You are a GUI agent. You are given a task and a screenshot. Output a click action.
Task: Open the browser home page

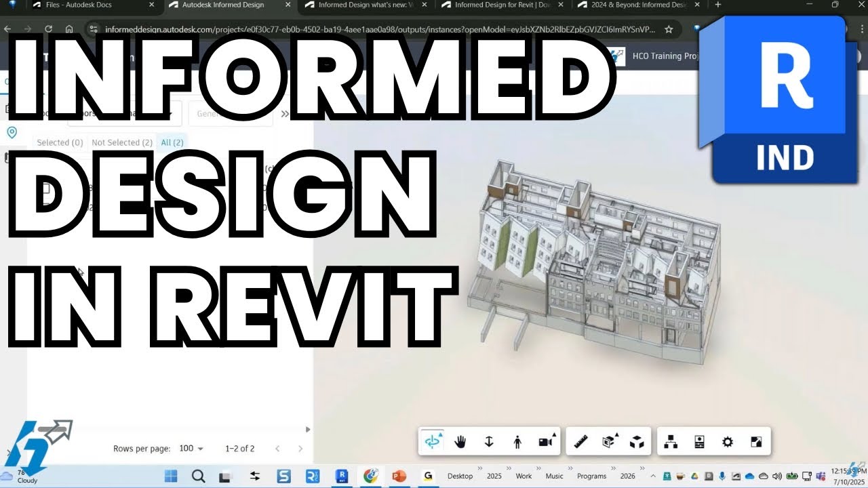coord(69,29)
